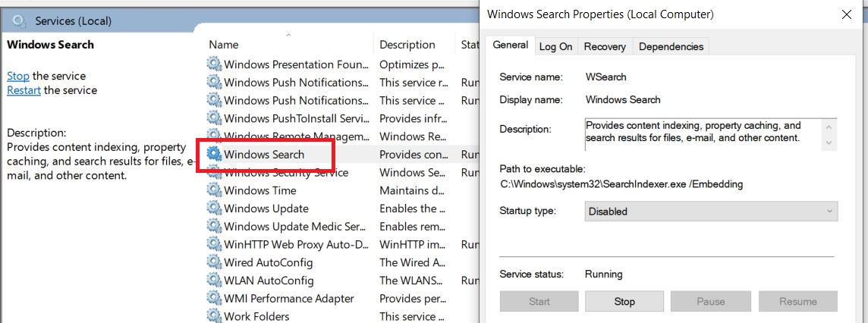Select the Windows Update Medic Service row

296,227
